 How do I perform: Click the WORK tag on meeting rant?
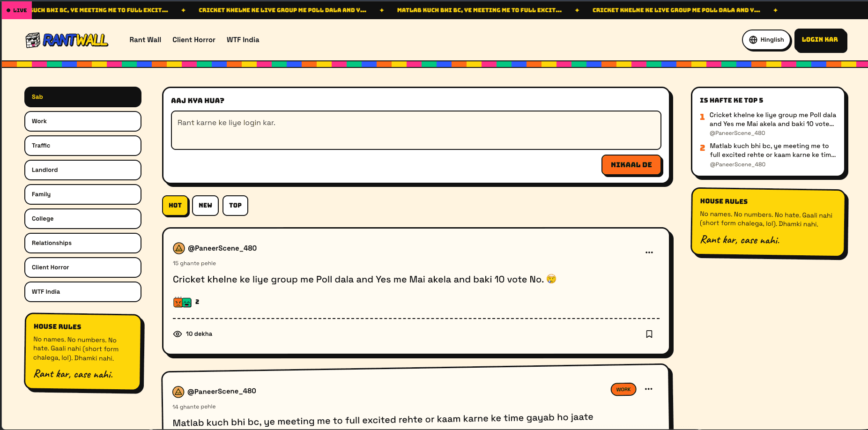click(623, 389)
